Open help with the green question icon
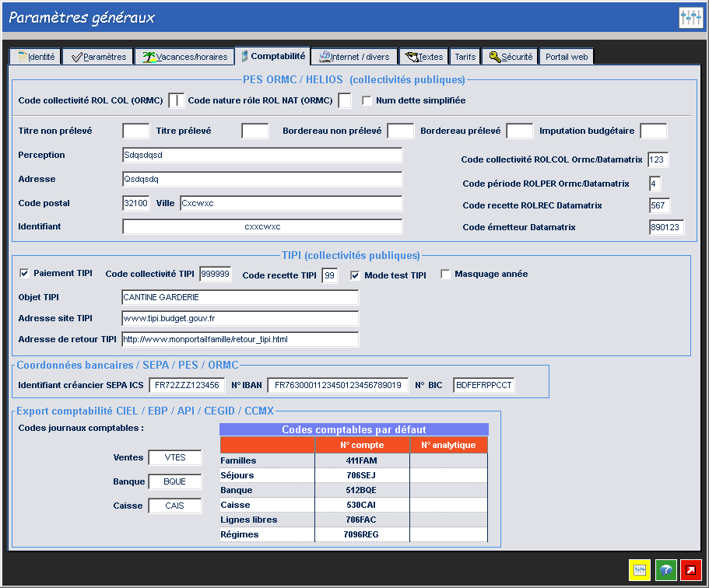The image size is (709, 588). tap(665, 570)
